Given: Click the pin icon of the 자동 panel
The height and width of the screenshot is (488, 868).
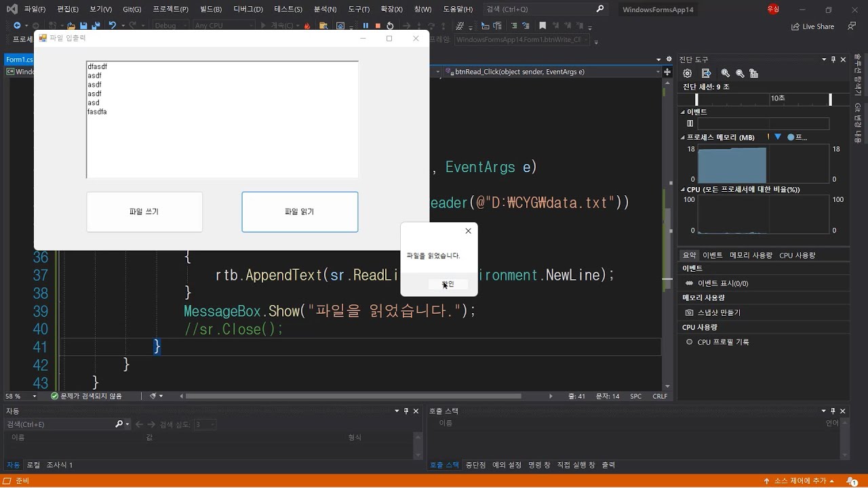Looking at the screenshot, I should [406, 411].
